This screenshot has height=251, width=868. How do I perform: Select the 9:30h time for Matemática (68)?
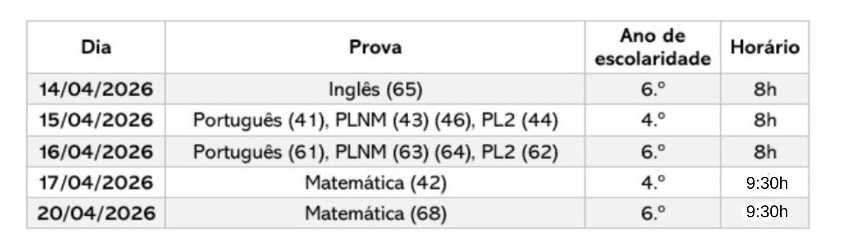tap(767, 212)
